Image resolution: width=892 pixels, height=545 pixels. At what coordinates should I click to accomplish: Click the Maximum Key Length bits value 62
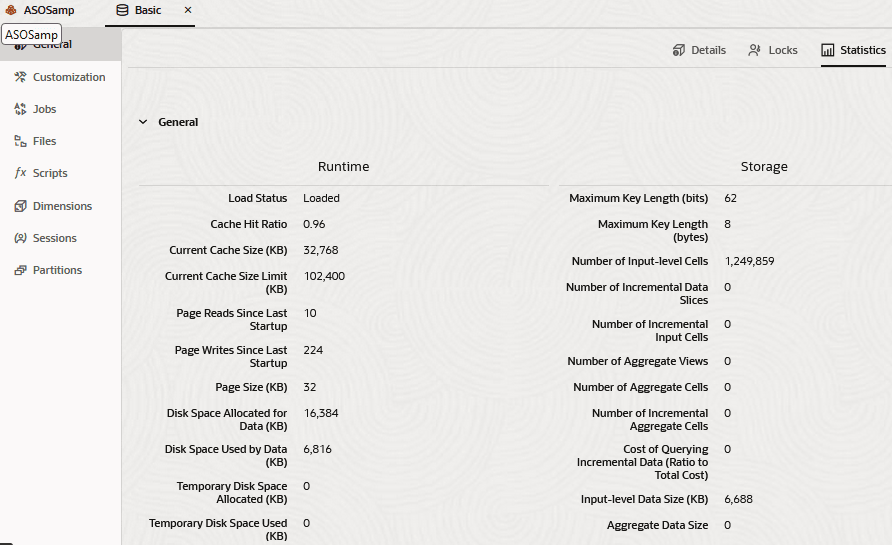[730, 198]
